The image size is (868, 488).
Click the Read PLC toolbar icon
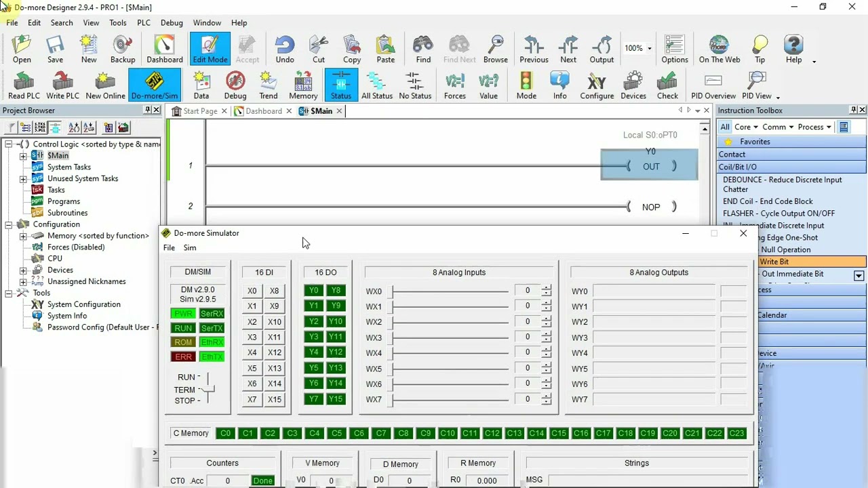(24, 85)
